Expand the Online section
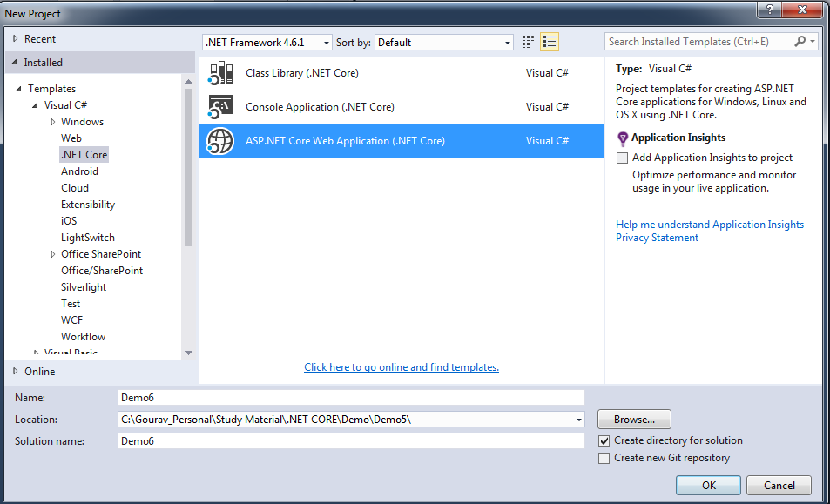The height and width of the screenshot is (504, 830). tap(16, 372)
